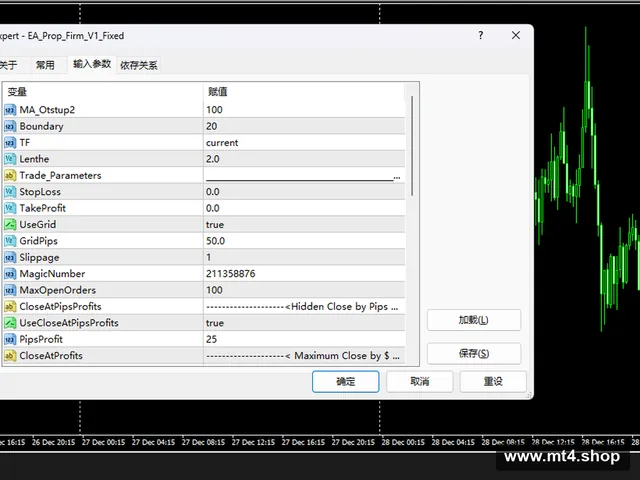Screen dimensions: 640x480
Task: Select the 输入参数 tab
Action: [x=92, y=64]
